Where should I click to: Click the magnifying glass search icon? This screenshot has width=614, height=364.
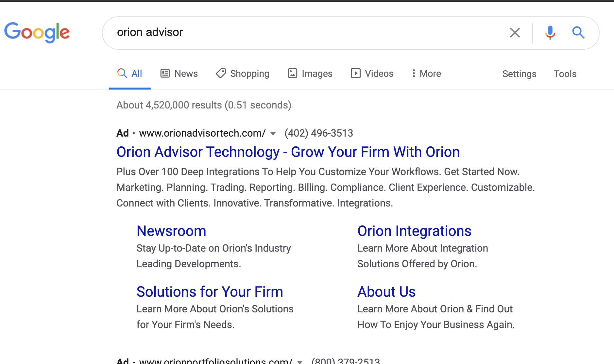click(x=578, y=32)
